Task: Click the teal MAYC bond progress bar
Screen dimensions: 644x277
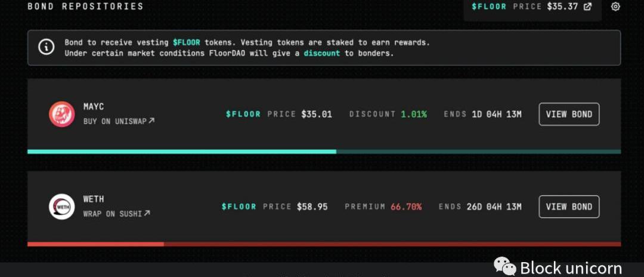Action: point(181,152)
